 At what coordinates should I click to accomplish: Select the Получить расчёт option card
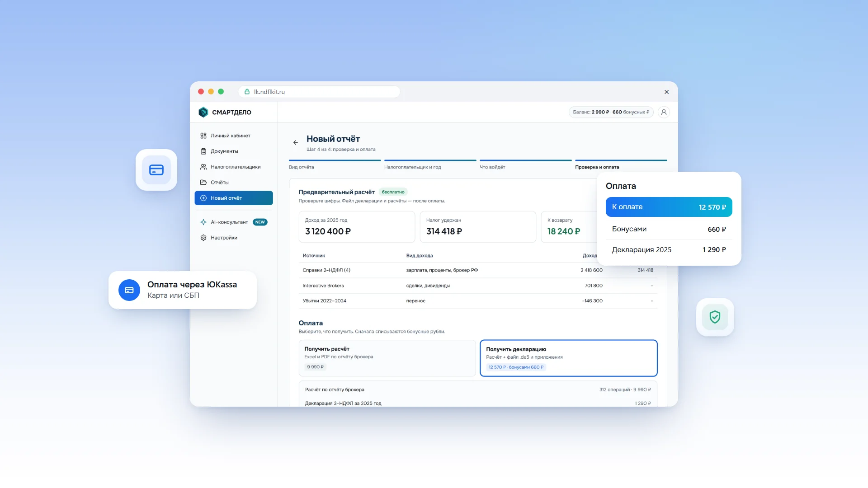(387, 358)
